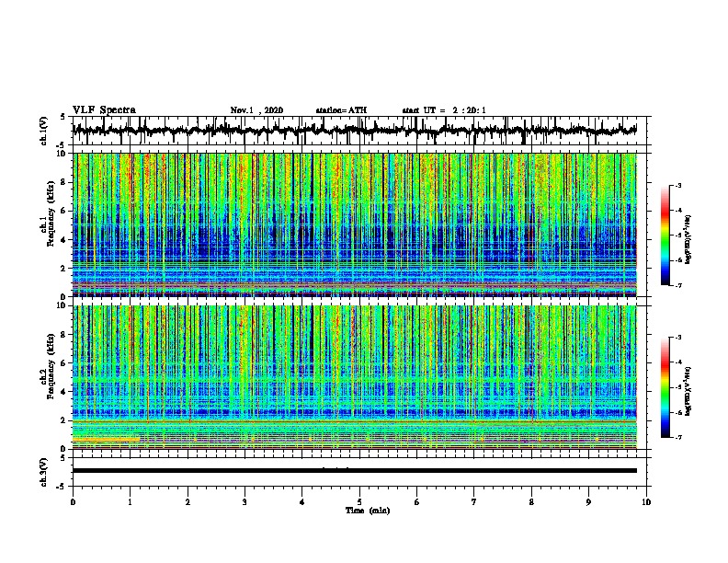Click the color bar beside the ch.1 spectrogram
Image resolution: width=728 pixels, height=563 pixels.
click(x=665, y=236)
